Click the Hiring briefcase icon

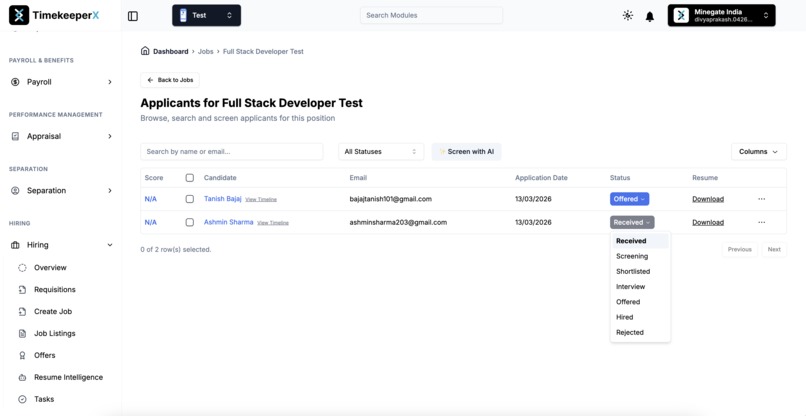[x=15, y=245]
